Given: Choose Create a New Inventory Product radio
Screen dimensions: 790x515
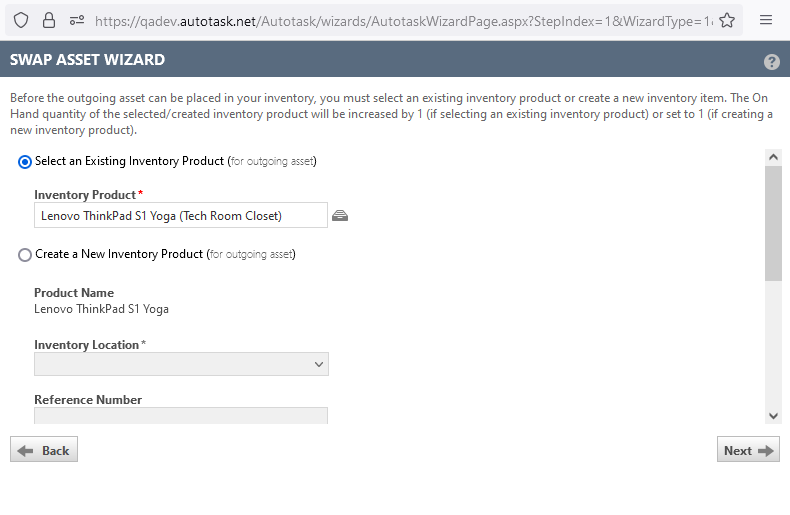Looking at the screenshot, I should click(x=25, y=255).
